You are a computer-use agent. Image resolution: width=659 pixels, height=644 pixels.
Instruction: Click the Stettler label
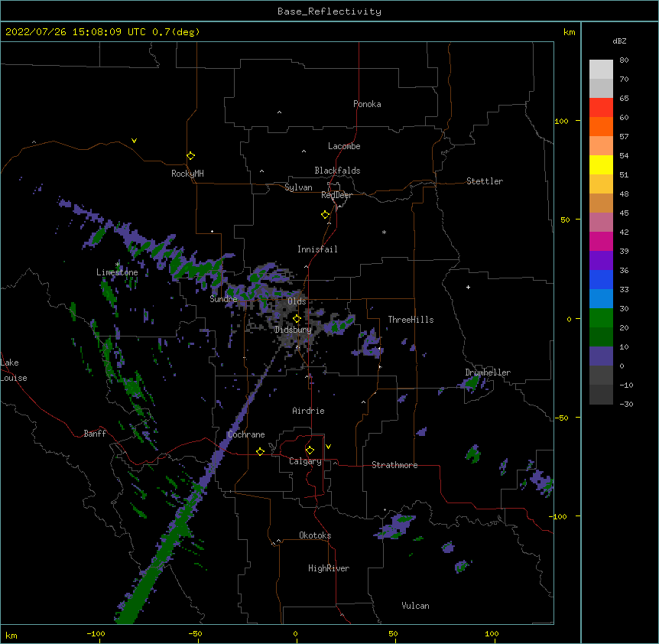click(x=485, y=181)
